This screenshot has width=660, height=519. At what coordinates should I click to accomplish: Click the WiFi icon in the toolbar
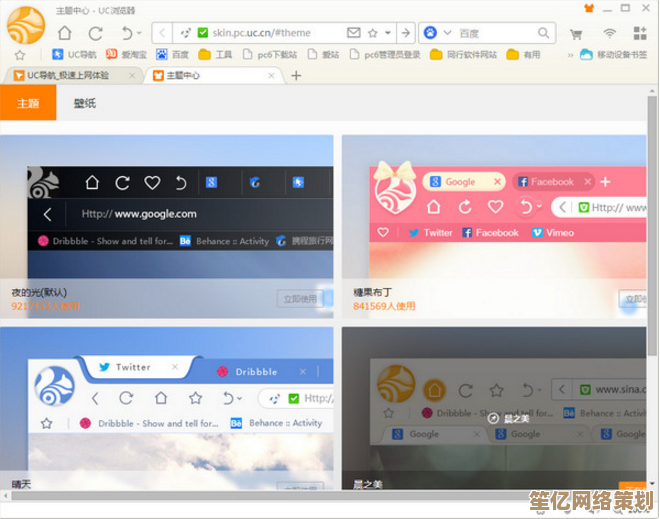pyautogui.click(x=609, y=33)
